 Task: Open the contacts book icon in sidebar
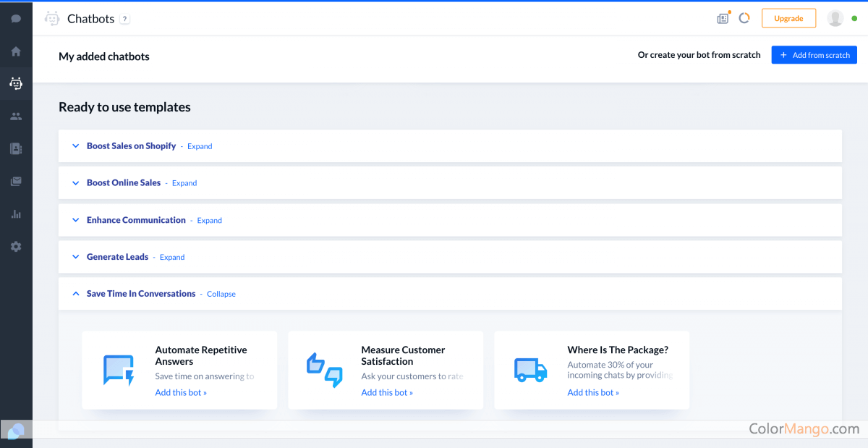(16, 148)
